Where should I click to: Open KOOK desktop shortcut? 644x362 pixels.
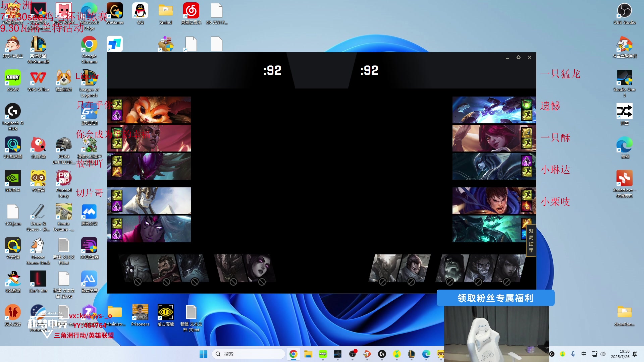(13, 81)
